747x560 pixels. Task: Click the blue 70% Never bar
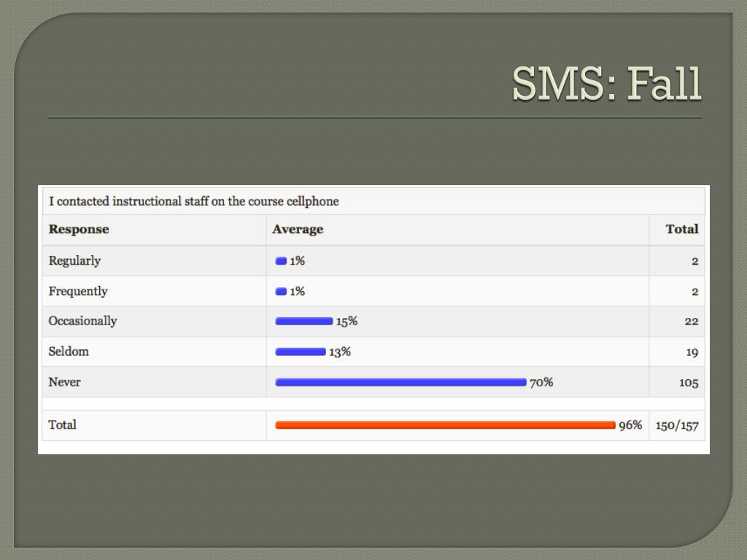tap(400, 382)
